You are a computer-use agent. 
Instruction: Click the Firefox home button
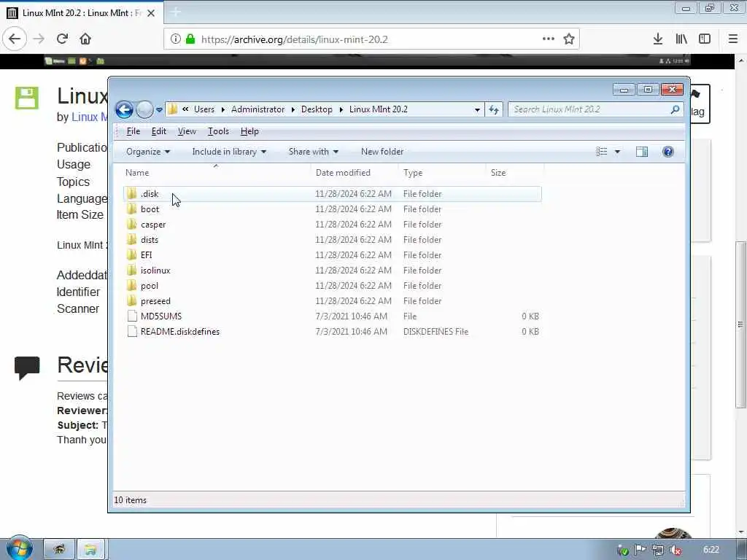(x=85, y=39)
